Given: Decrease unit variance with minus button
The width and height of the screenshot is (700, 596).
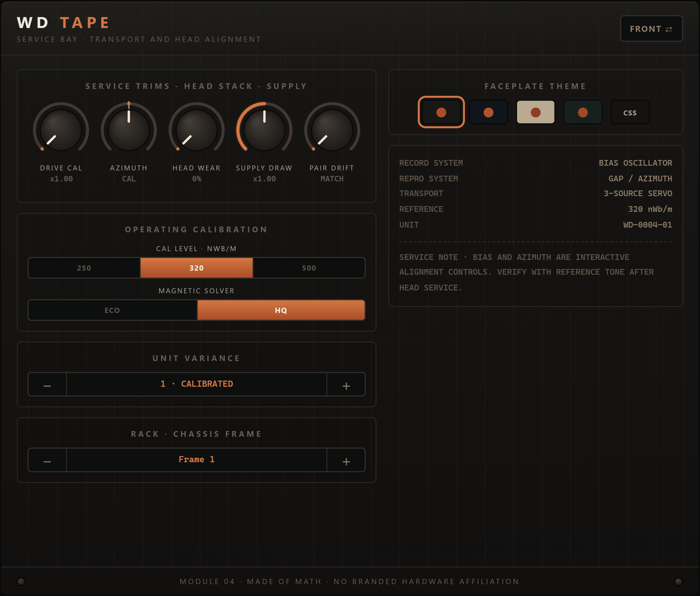Looking at the screenshot, I should point(47,384).
